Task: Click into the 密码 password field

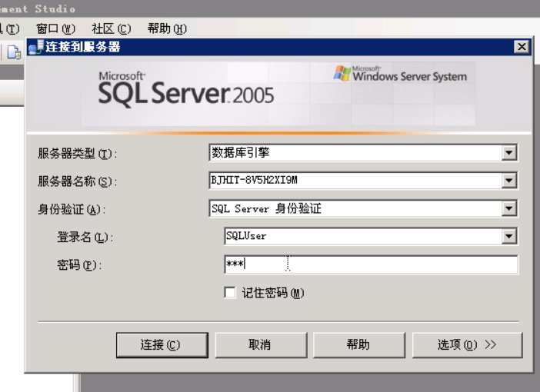Action: pos(371,264)
